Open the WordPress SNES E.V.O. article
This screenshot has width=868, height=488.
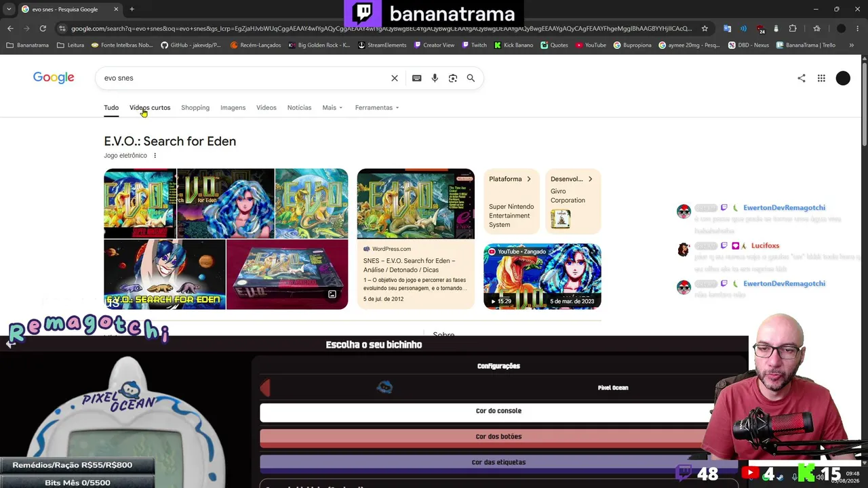click(416, 239)
